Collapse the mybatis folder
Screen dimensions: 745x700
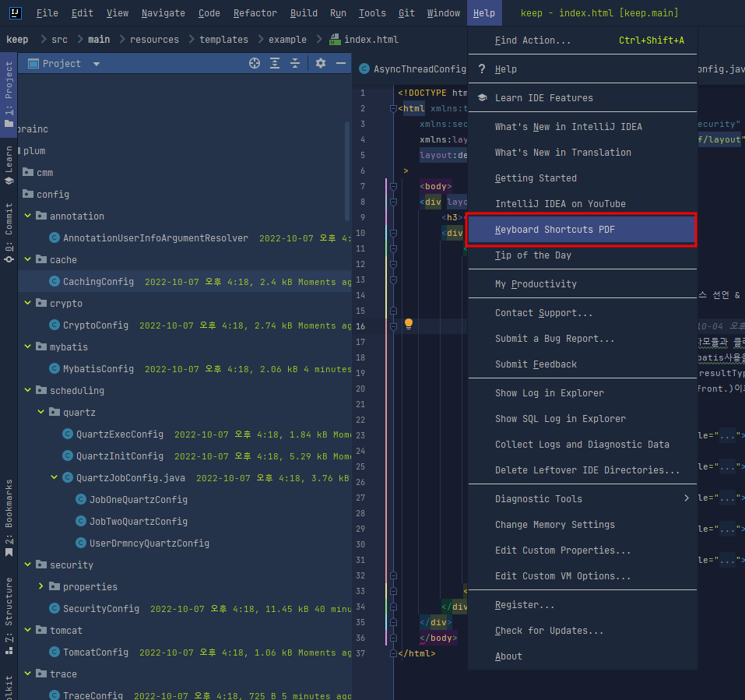(x=27, y=347)
